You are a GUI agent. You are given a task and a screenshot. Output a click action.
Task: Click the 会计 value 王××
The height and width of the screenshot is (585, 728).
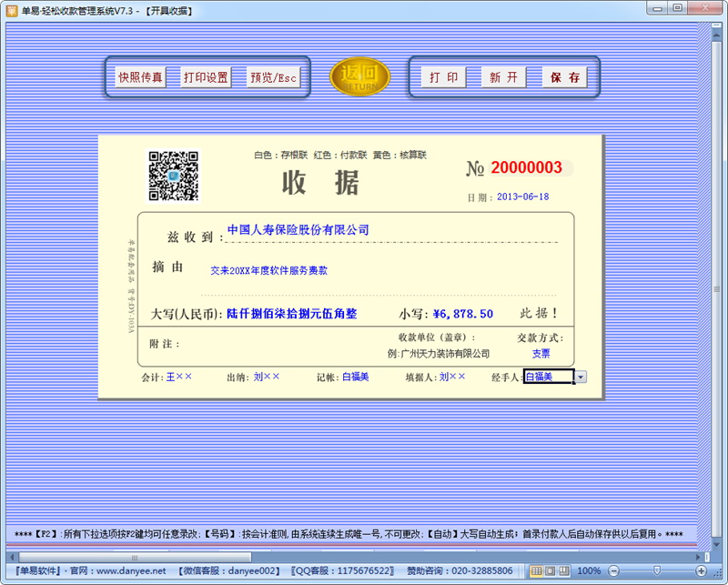tap(178, 377)
